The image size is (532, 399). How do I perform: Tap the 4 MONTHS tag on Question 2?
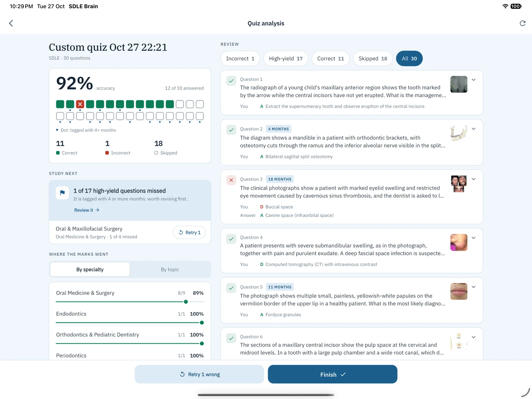[x=278, y=129]
